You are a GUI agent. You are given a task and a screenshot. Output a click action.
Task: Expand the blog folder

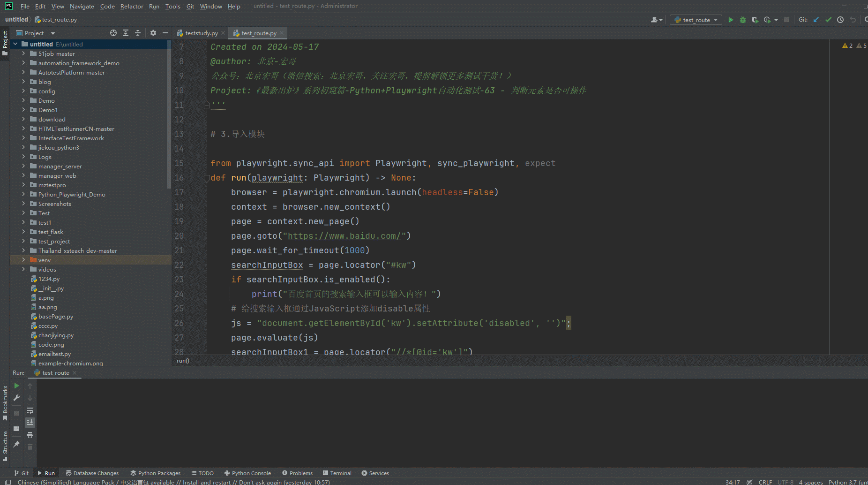(x=23, y=82)
